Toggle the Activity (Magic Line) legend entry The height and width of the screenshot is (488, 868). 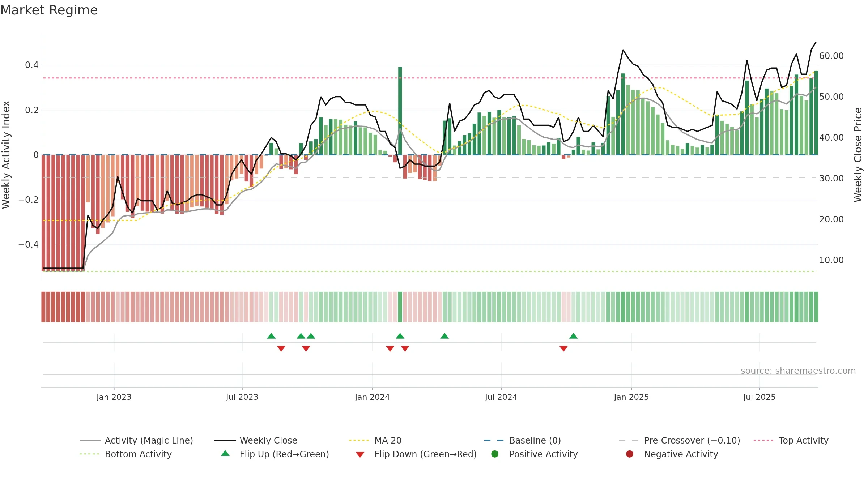[136, 440]
